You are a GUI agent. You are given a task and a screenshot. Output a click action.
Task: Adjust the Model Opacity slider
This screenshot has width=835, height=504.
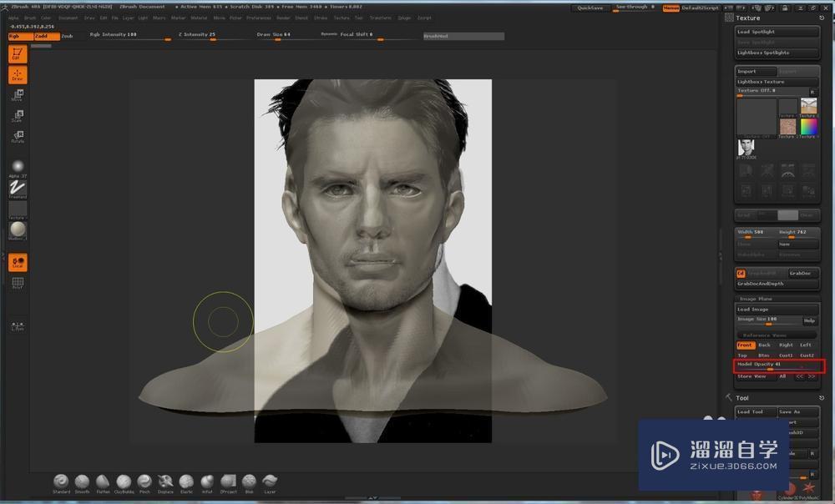(778, 365)
